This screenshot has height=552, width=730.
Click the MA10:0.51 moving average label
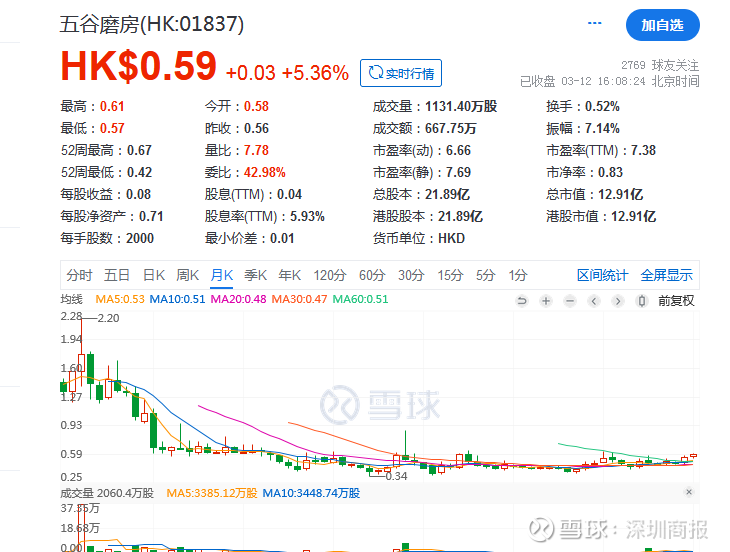coord(177,299)
